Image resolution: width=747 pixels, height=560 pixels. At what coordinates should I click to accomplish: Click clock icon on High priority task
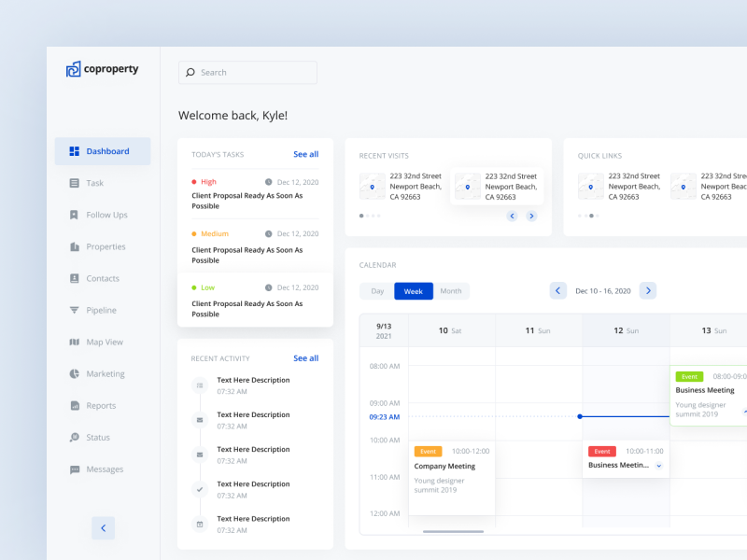(269, 182)
